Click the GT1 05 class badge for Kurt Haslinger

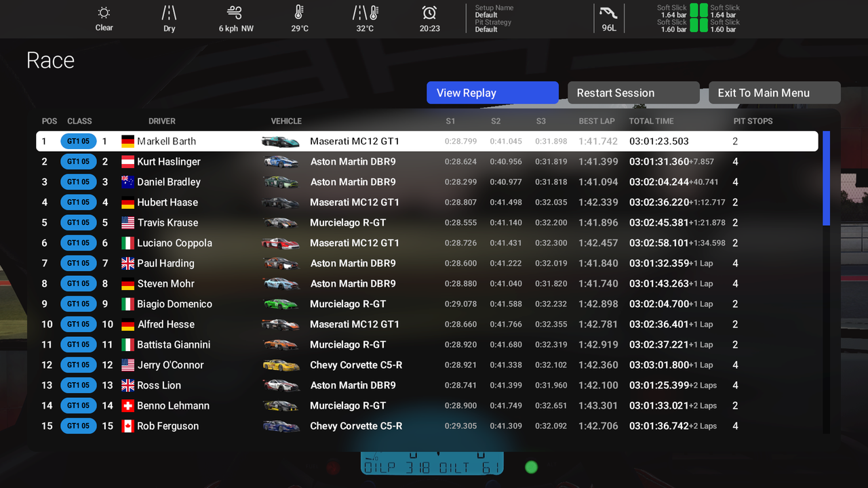(78, 162)
